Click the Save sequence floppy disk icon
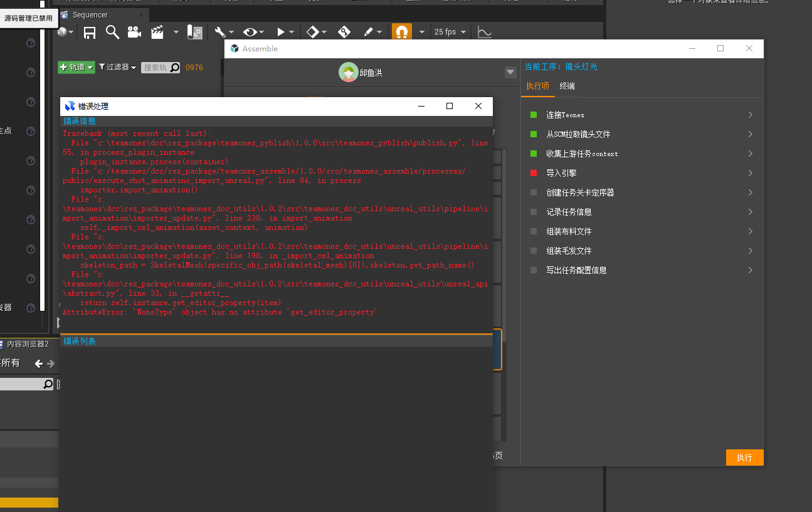This screenshot has height=512, width=812. point(90,33)
